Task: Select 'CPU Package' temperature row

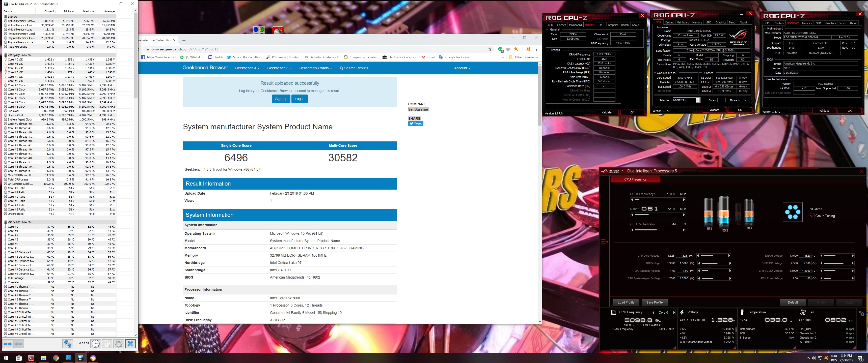Action: click(x=60, y=278)
